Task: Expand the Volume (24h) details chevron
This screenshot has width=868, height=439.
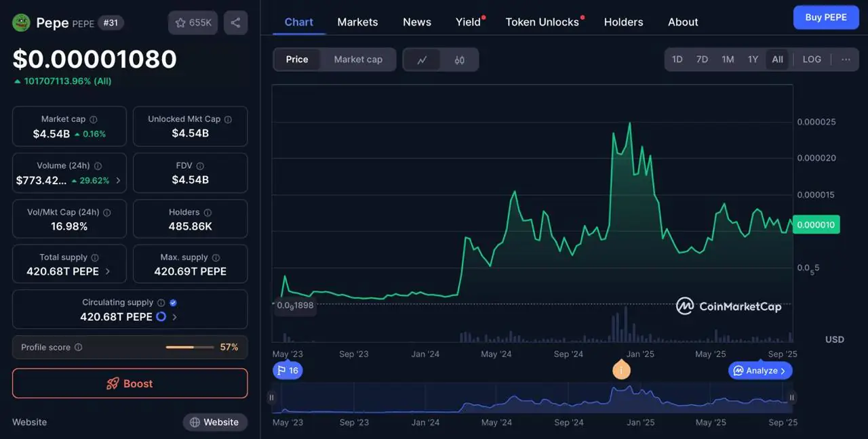Action: pyautogui.click(x=119, y=181)
